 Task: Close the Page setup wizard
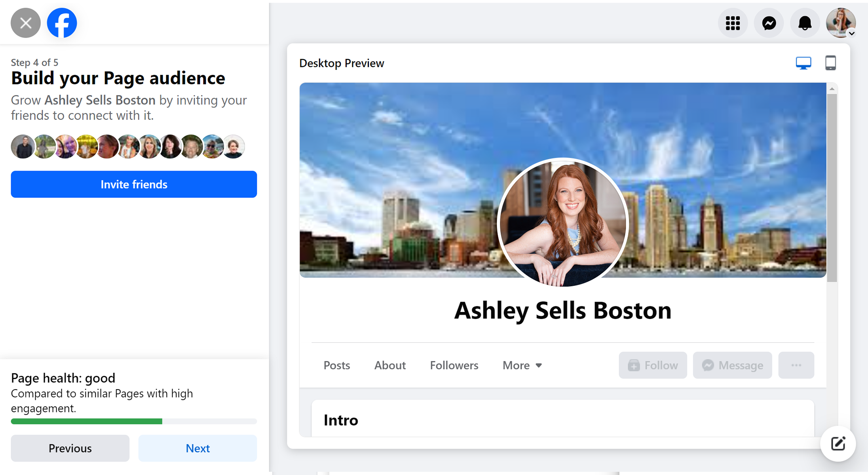25,23
